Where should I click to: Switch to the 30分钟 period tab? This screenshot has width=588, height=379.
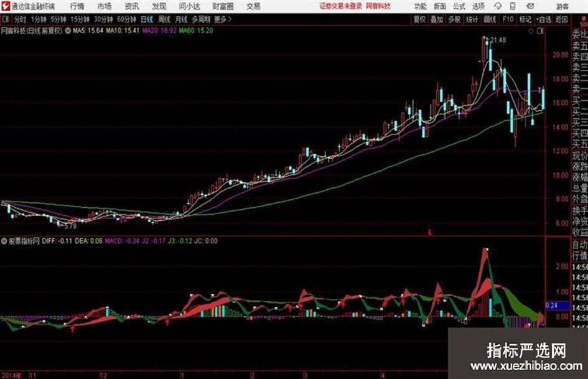click(x=103, y=19)
